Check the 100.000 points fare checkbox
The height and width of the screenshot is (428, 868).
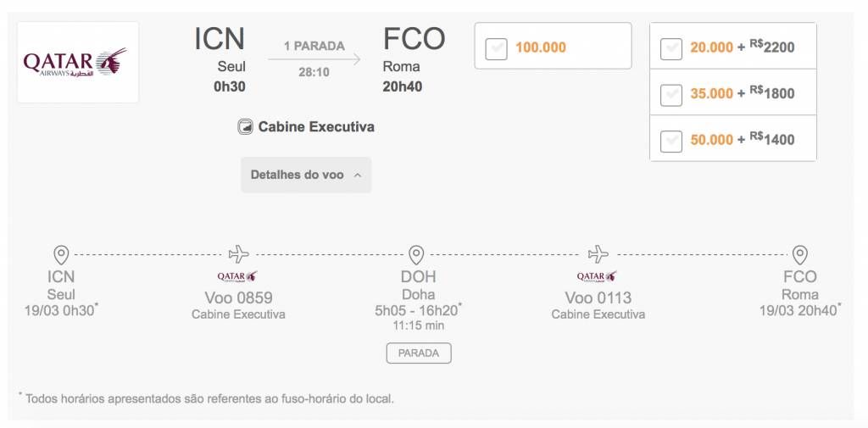click(496, 48)
